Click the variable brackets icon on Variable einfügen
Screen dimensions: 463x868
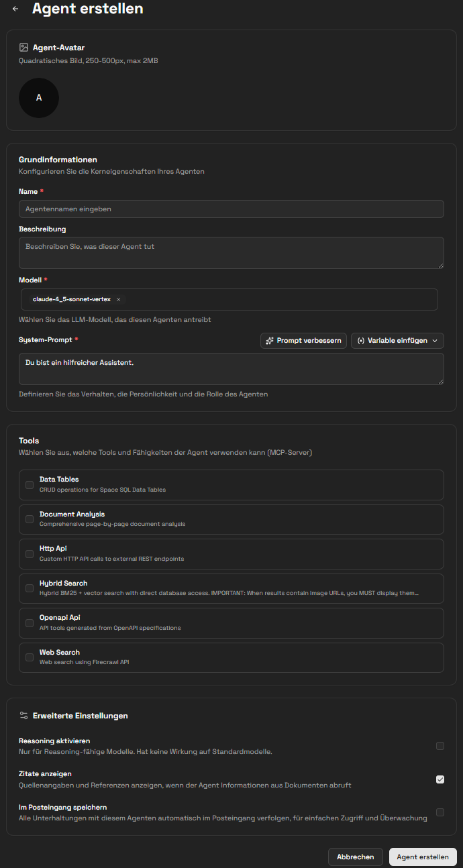click(x=361, y=340)
